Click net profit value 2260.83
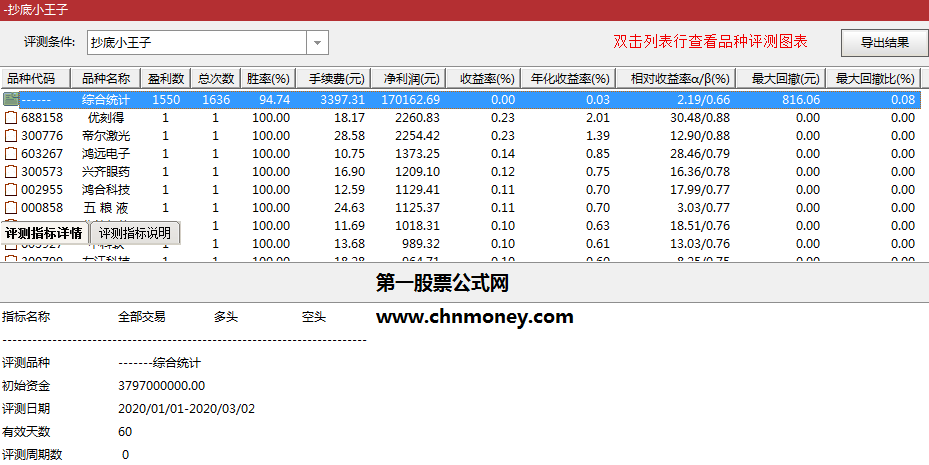Viewport: 929px width, 465px height. 417,118
